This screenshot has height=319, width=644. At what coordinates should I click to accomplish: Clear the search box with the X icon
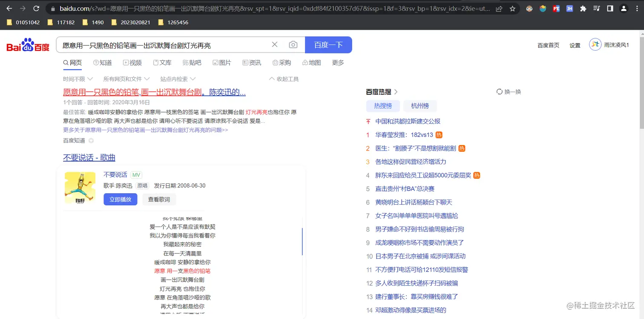(x=275, y=45)
